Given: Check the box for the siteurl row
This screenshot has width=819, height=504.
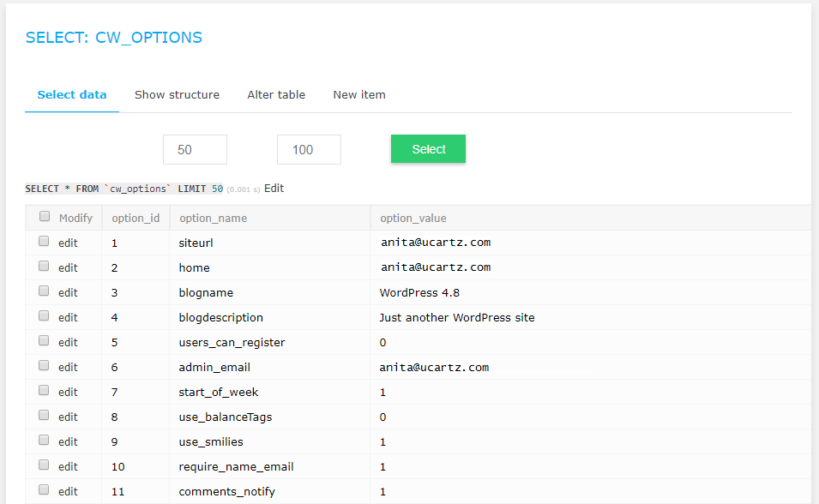Looking at the screenshot, I should [44, 242].
